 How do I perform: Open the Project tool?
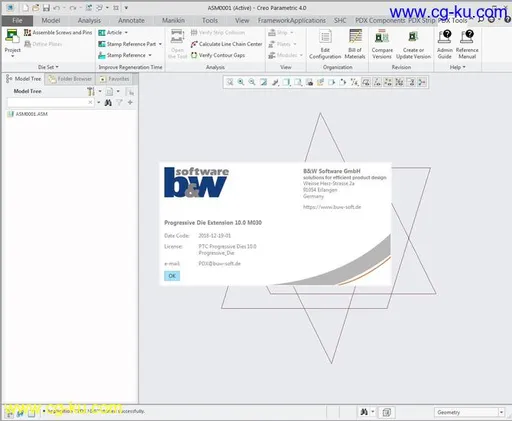[12, 43]
